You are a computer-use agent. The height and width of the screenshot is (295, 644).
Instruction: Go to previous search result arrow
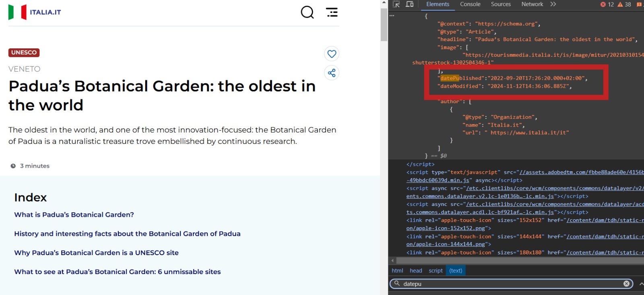[641, 284]
